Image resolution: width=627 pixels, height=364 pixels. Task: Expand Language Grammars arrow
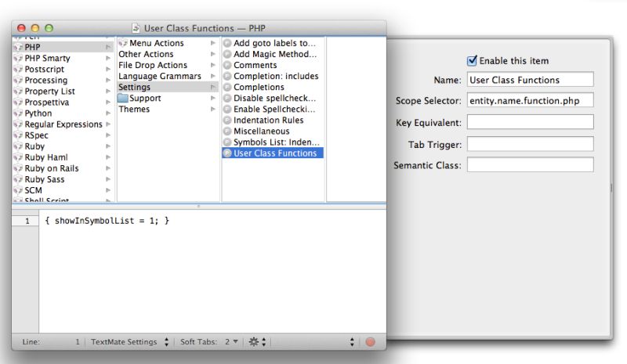(213, 76)
